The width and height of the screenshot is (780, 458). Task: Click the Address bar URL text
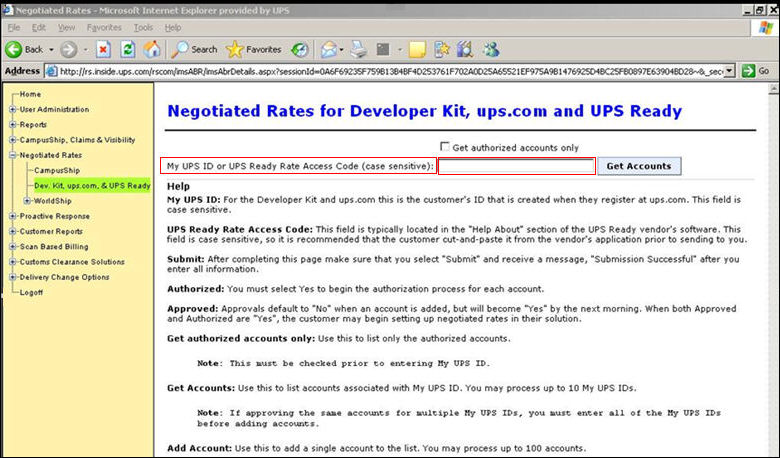click(x=390, y=71)
